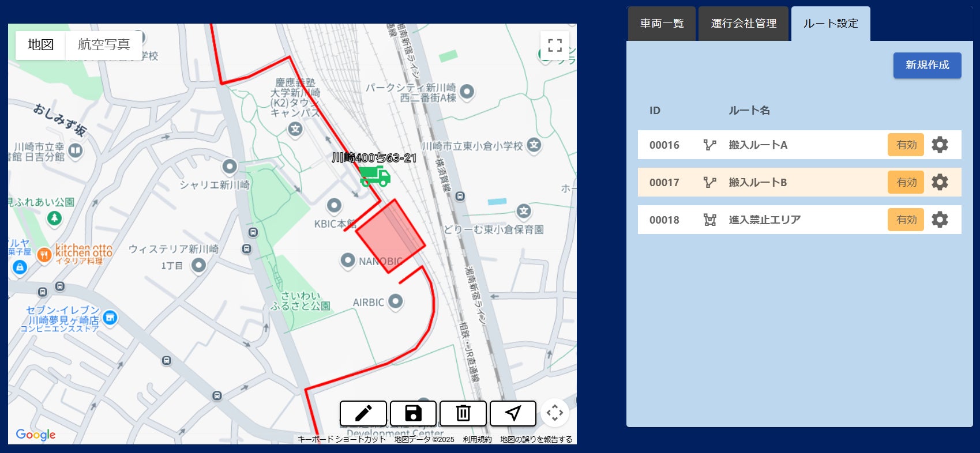Toggle 有効 status for route 00017
Viewport: 980px width, 453px height.
(x=906, y=182)
